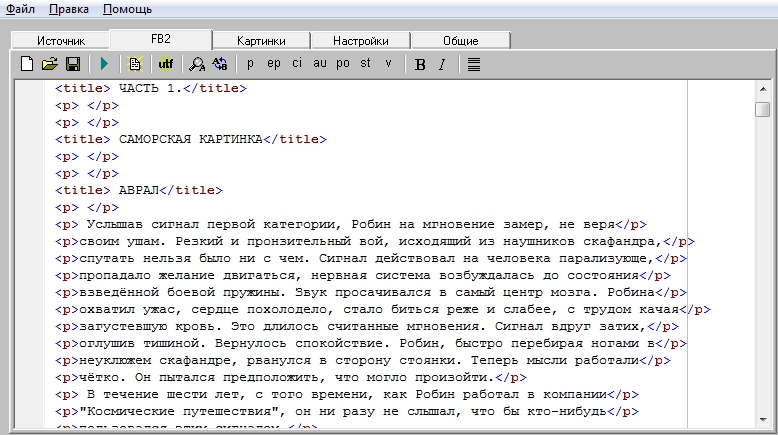The width and height of the screenshot is (778, 435).
Task: Create a new document with the blank page icon
Action: (27, 64)
